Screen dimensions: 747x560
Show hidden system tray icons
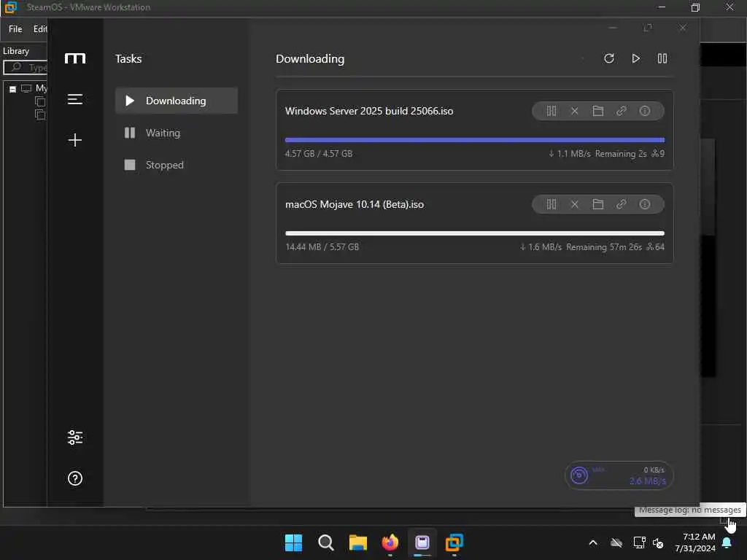click(593, 542)
